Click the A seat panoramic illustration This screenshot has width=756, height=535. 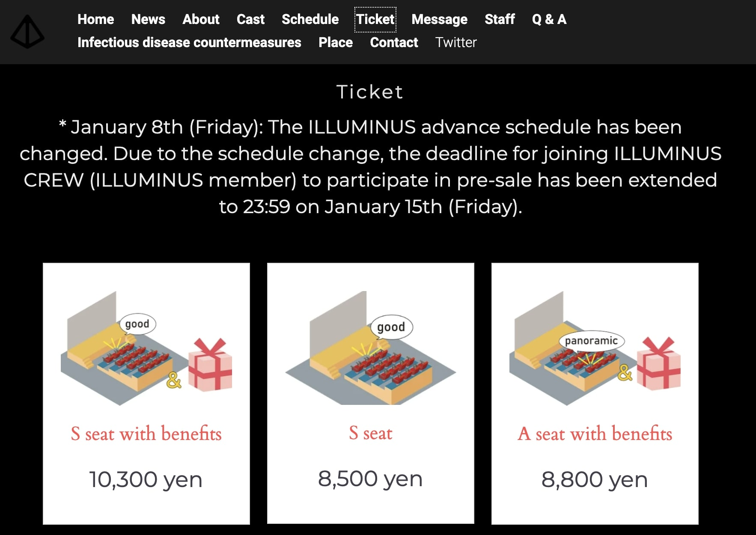595,348
